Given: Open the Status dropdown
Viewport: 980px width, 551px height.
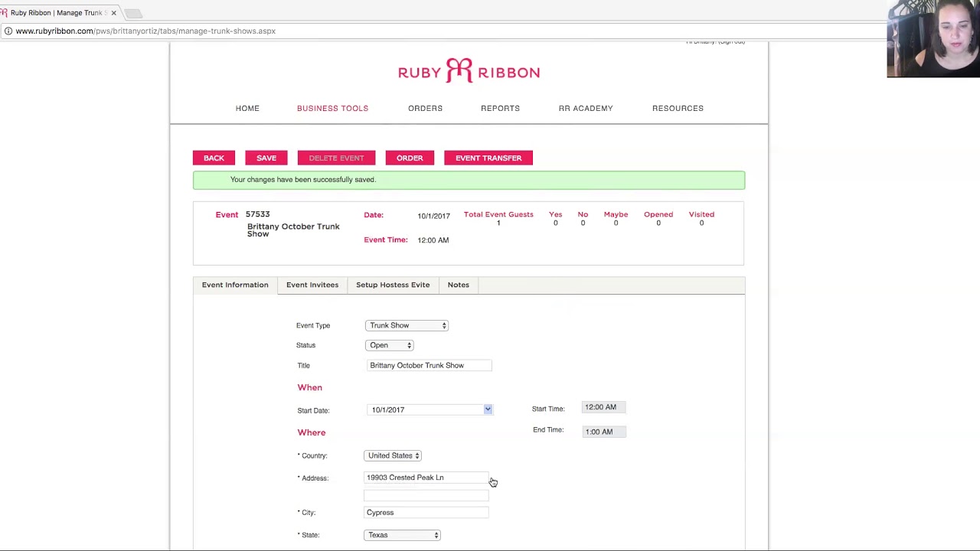Looking at the screenshot, I should tap(390, 345).
